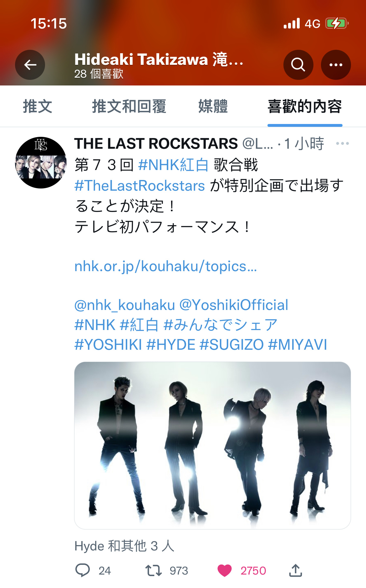The height and width of the screenshot is (588, 366).
Task: Switch to the 推文 tab
Action: 38,106
